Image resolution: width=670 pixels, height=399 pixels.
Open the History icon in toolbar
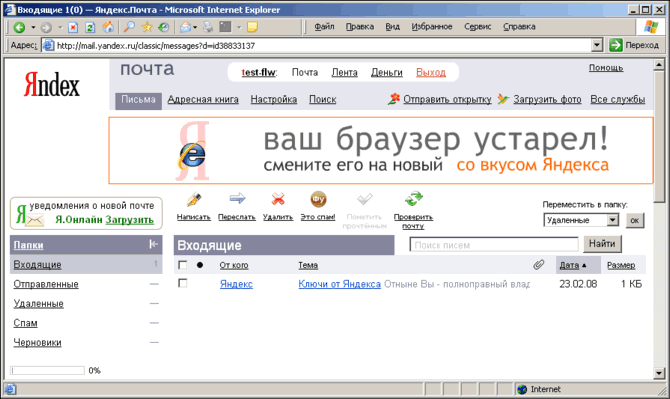pyautogui.click(x=163, y=27)
